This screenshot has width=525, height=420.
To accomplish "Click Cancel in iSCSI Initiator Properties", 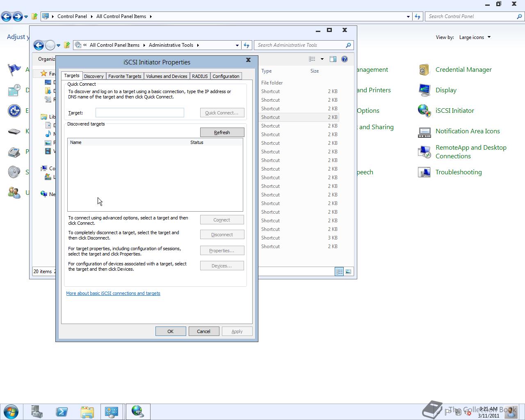I will click(203, 331).
